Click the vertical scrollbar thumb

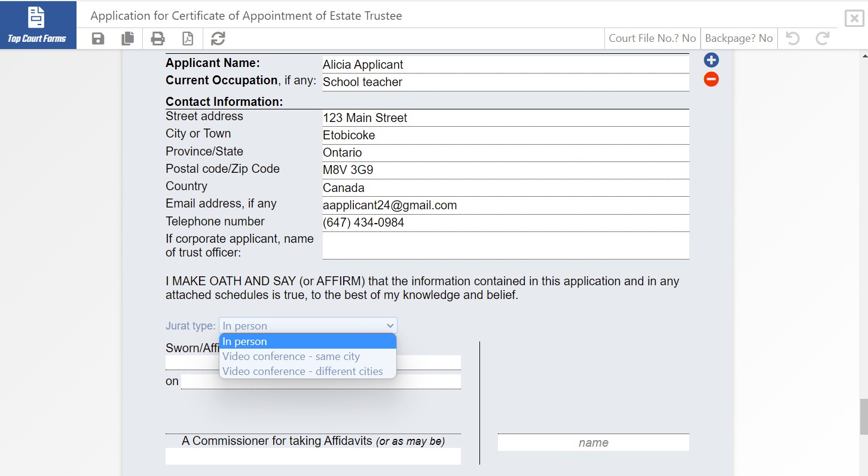[863, 417]
